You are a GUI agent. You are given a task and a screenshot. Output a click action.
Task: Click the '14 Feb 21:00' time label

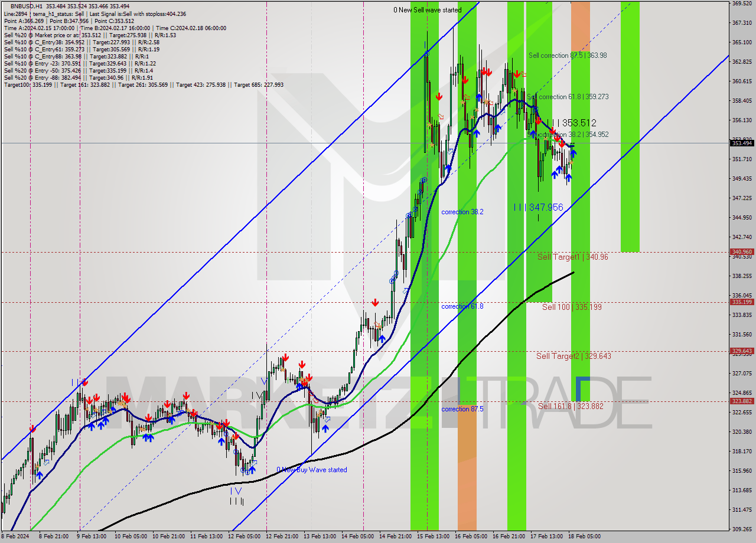tap(395, 537)
